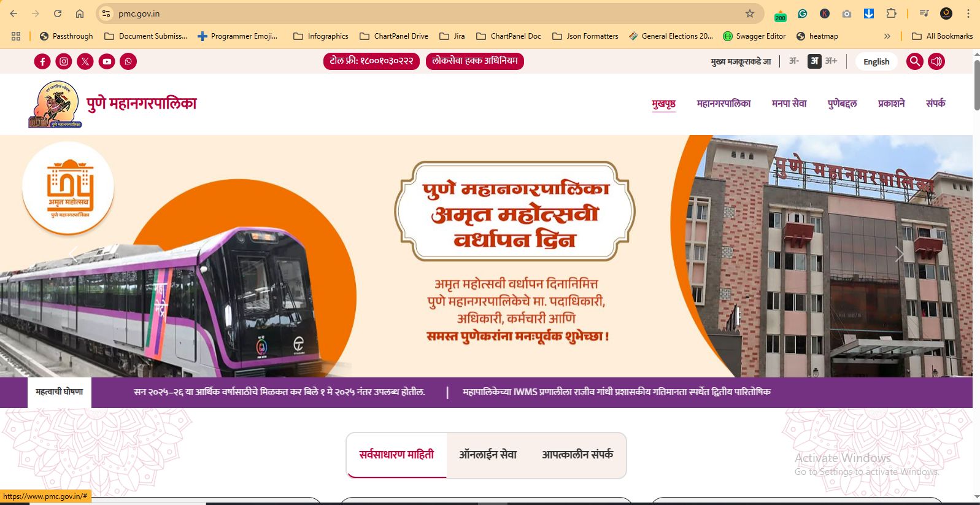The image size is (980, 505).
Task: Increase font size with अ+ control
Action: coord(831,61)
